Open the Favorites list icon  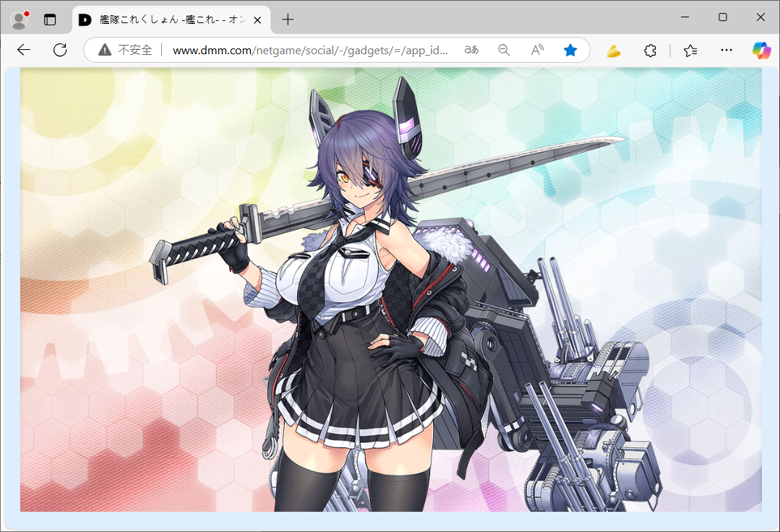pos(690,50)
